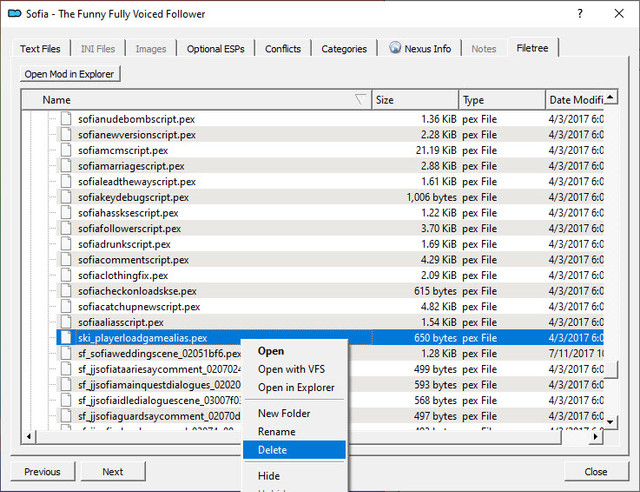Choose Open in Explorer from context menu

pyautogui.click(x=296, y=387)
